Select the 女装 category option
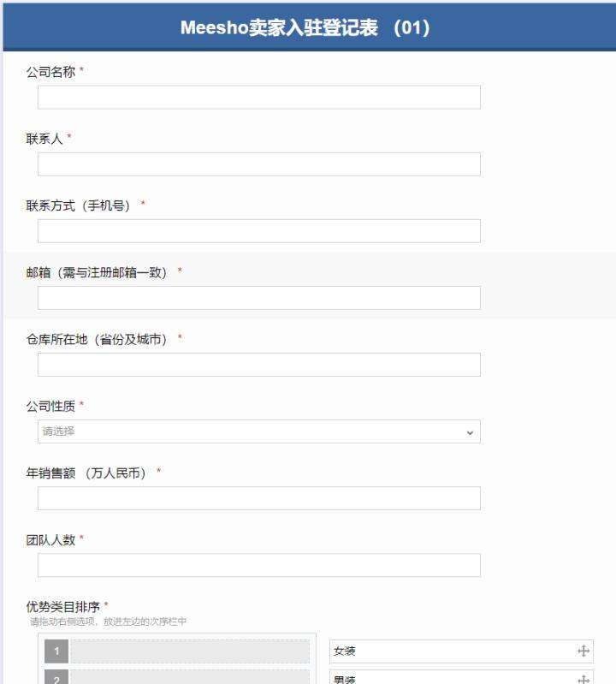This screenshot has height=684, width=616. pos(453,652)
